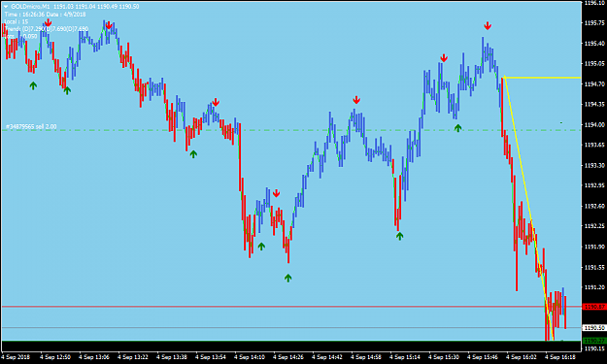This screenshot has width=607, height=364.
Task: Select the red down arrow above the 15:48 peak
Action: pyautogui.click(x=488, y=26)
